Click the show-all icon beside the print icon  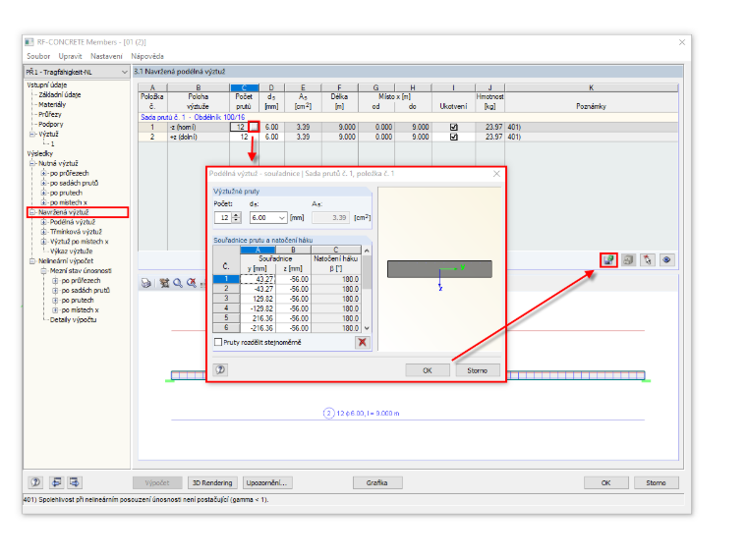[165, 283]
